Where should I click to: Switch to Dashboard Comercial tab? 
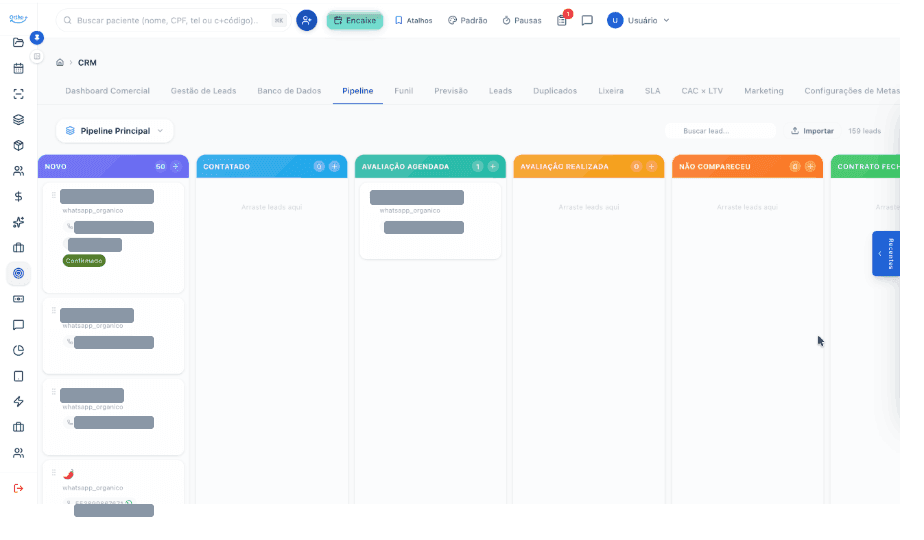click(x=107, y=91)
